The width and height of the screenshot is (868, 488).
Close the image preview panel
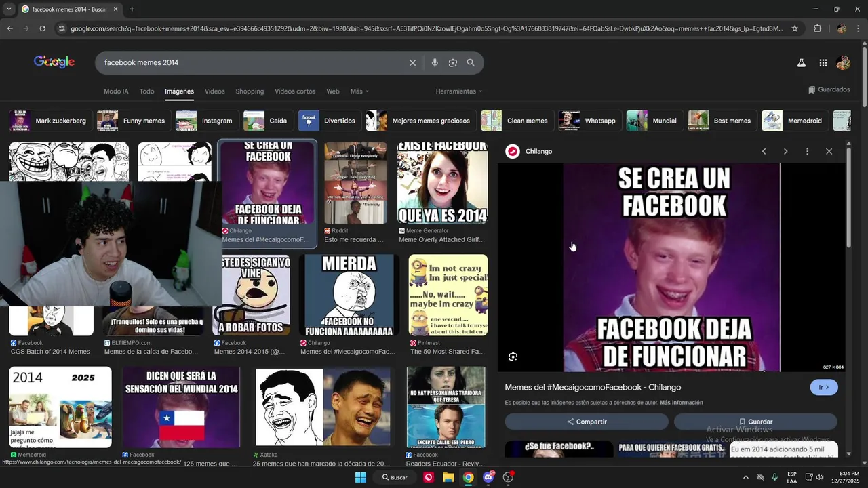(x=829, y=151)
